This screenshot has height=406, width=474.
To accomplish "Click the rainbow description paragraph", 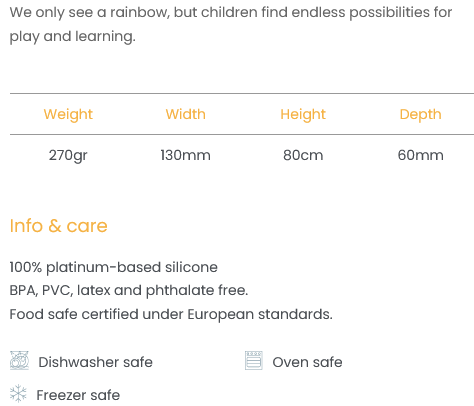I will 231,24.
